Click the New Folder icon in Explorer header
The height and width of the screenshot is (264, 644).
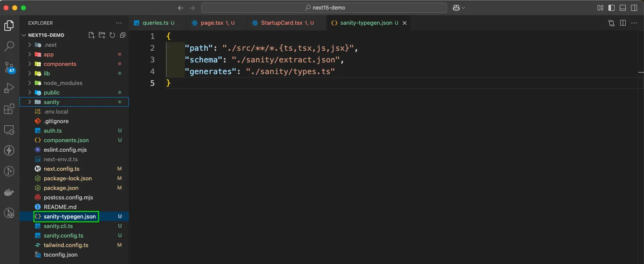pos(102,35)
